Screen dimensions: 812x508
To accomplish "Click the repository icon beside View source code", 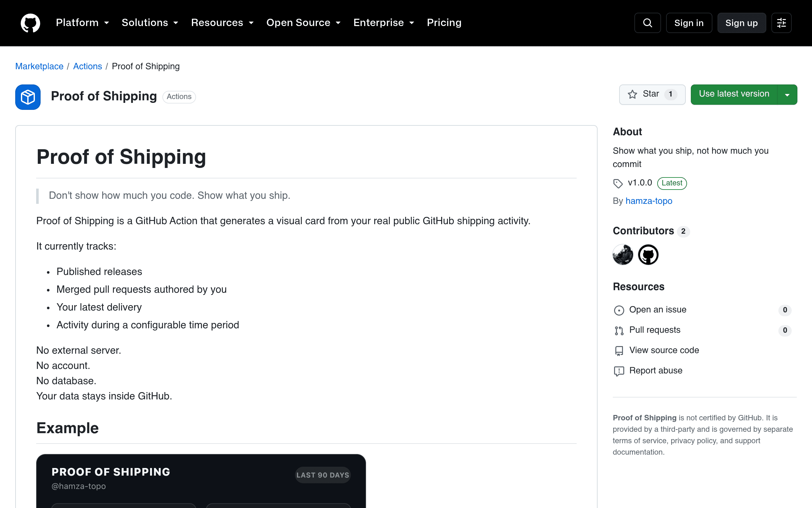I will [x=619, y=351].
